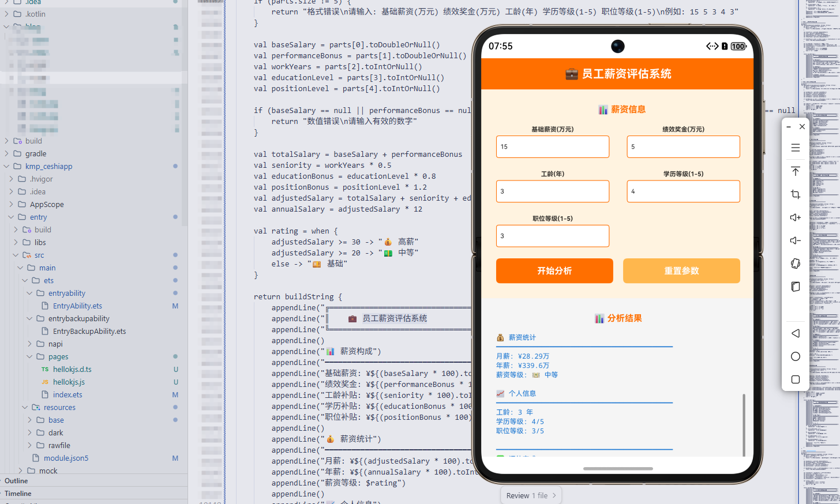Collapse the kmp_ceshiapp folder
The width and height of the screenshot is (840, 504).
point(6,166)
